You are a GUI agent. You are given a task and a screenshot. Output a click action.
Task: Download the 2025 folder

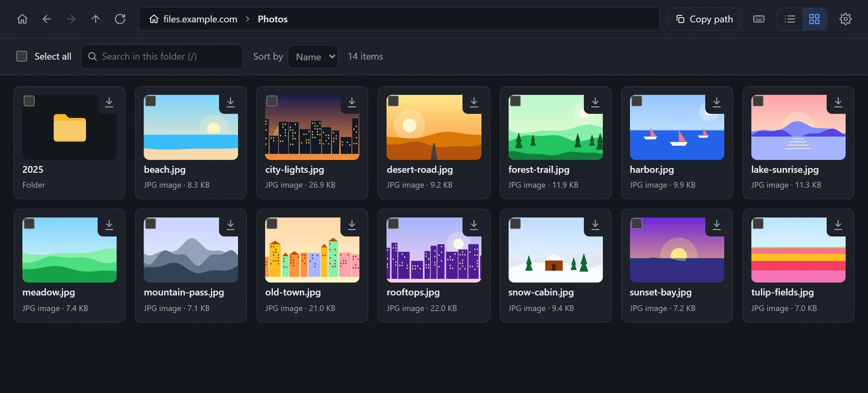click(x=109, y=102)
